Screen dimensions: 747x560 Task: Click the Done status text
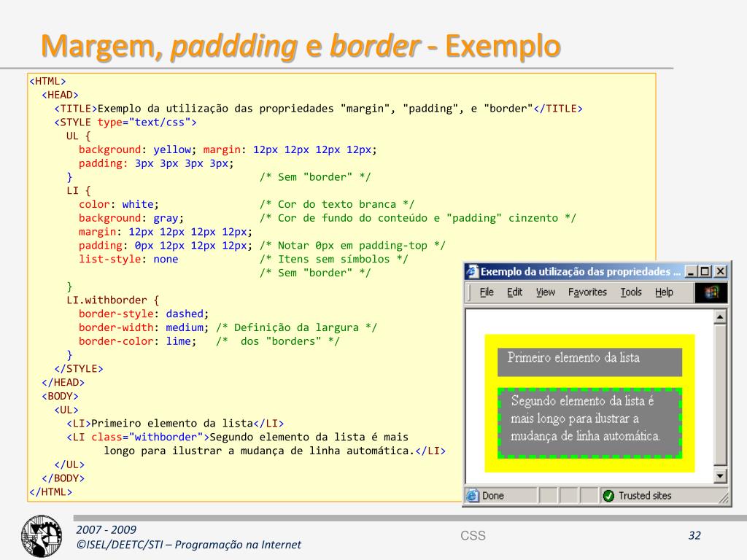tap(493, 496)
